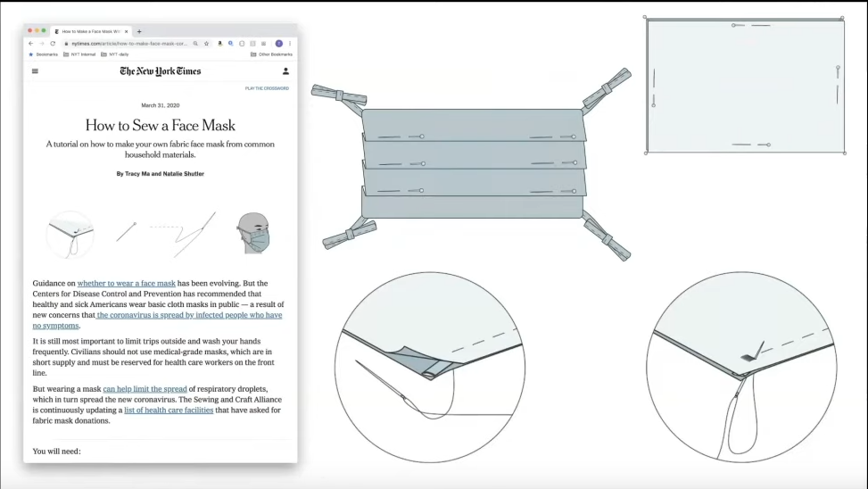Select the How to Make a Face Mask tab

(91, 31)
